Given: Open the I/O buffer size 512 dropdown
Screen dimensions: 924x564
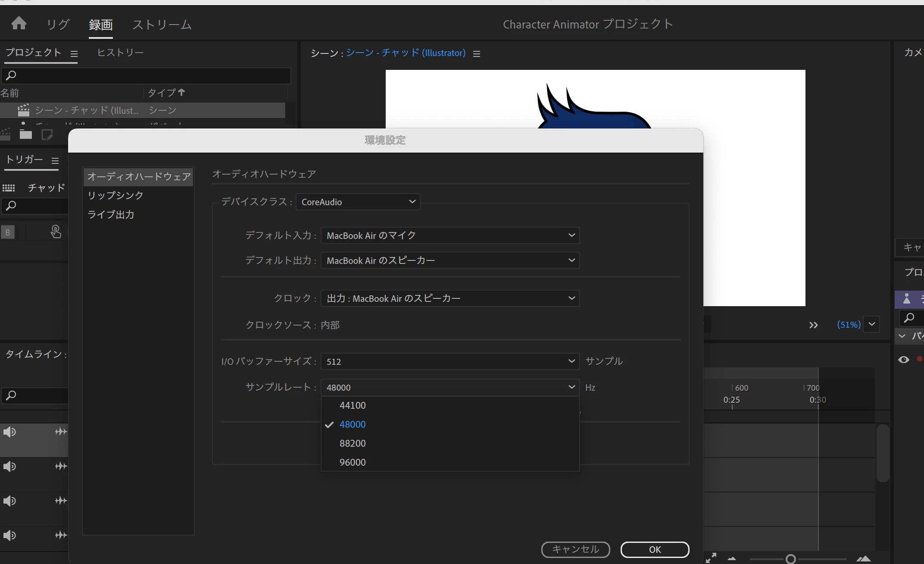Looking at the screenshot, I should point(450,361).
